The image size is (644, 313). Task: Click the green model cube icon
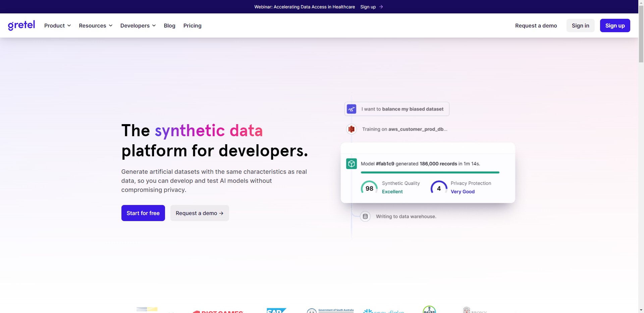pyautogui.click(x=352, y=164)
